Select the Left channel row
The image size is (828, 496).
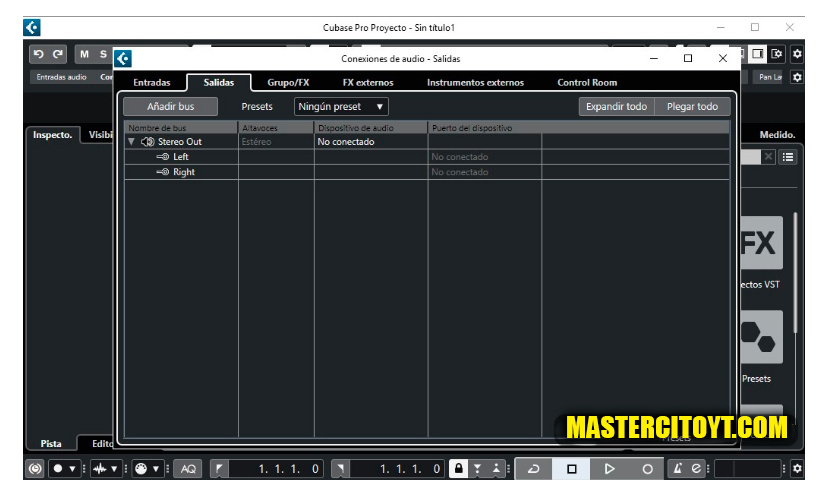427,157
